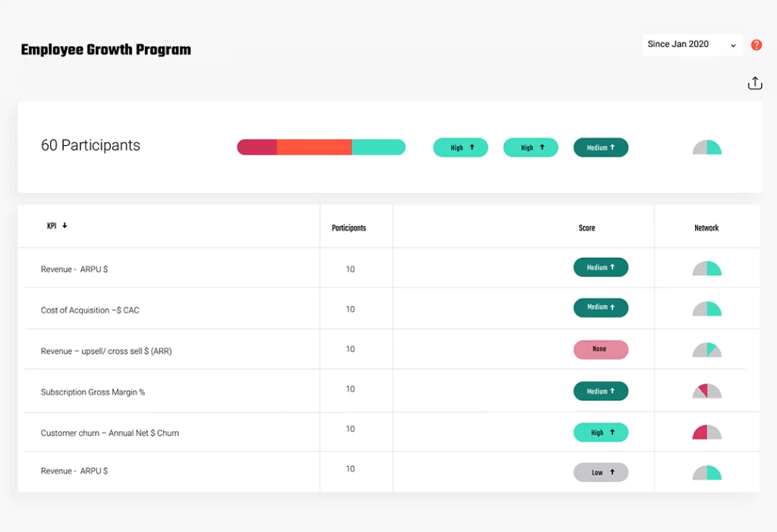This screenshot has width=777, height=532.
Task: Click the Low score badge
Action: [x=601, y=473]
